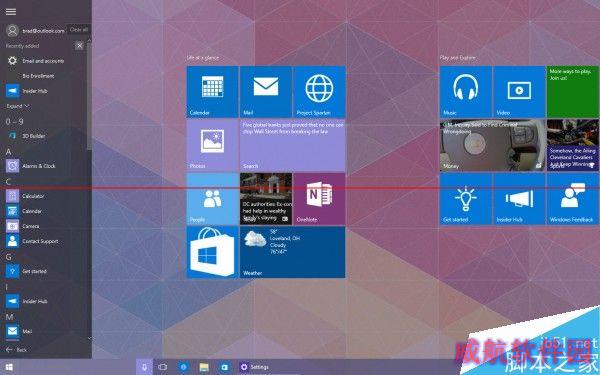
Task: Open the OneNote tile
Action: click(319, 199)
